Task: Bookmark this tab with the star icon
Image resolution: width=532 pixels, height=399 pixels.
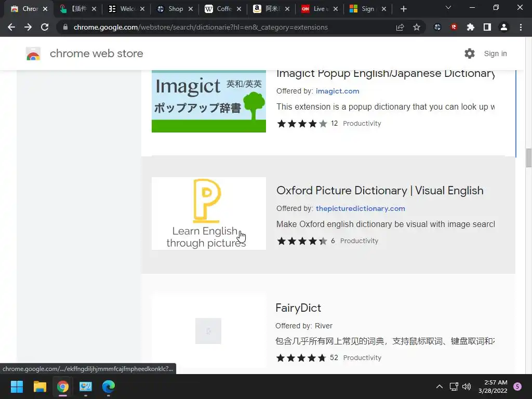Action: pos(417,27)
